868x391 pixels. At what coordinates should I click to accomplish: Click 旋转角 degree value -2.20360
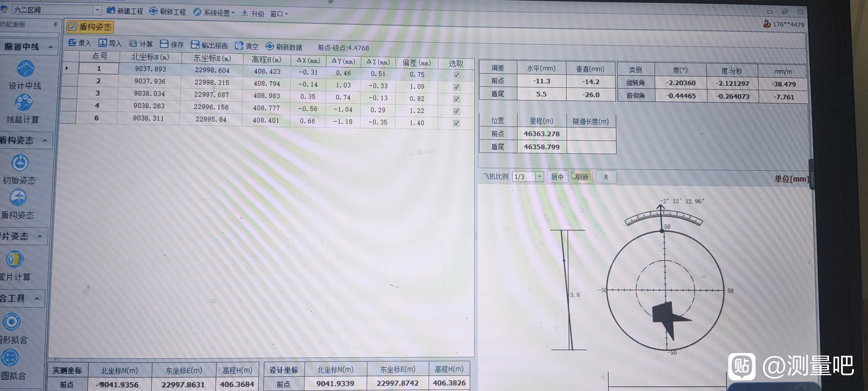pos(681,83)
